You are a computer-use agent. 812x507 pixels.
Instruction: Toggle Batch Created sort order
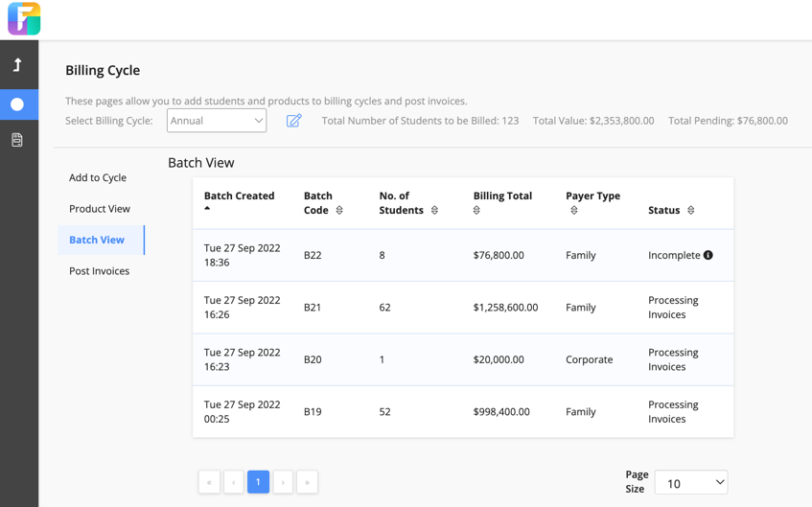coord(207,208)
